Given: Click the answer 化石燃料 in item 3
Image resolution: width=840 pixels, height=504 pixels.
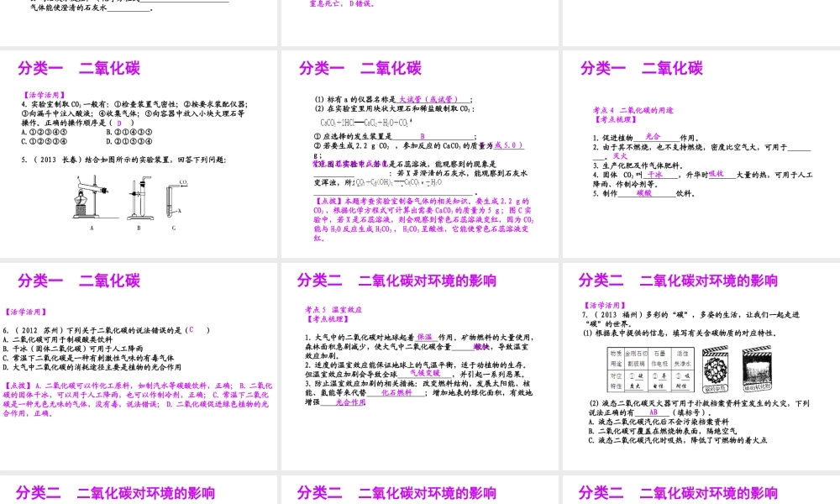Looking at the screenshot, I should [396, 392].
